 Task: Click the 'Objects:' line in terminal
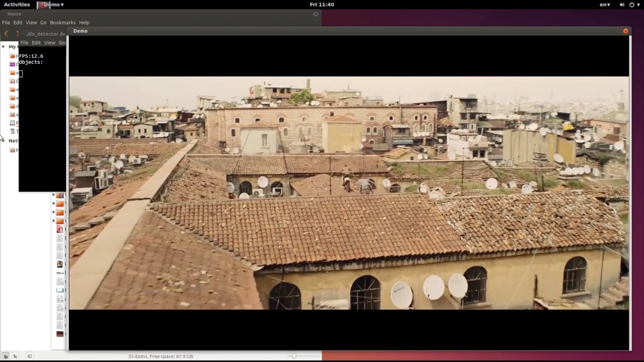coord(31,62)
